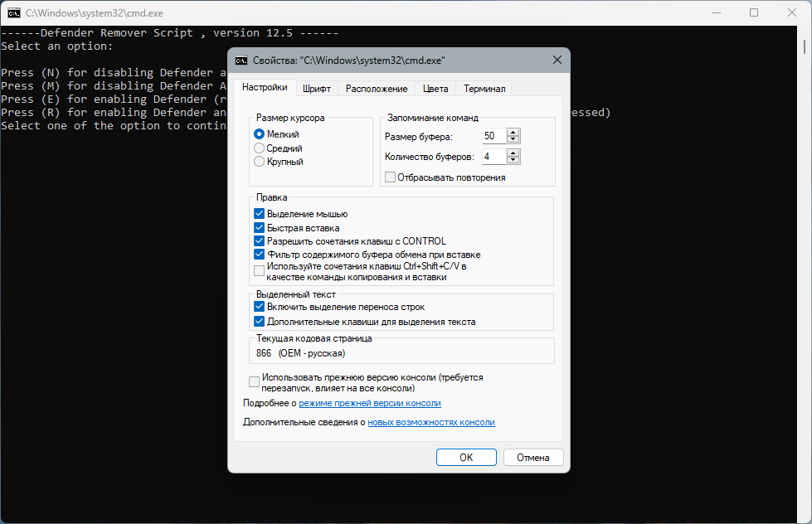Open the Цвета tab
Viewport: 812px width, 524px height.
tap(435, 89)
